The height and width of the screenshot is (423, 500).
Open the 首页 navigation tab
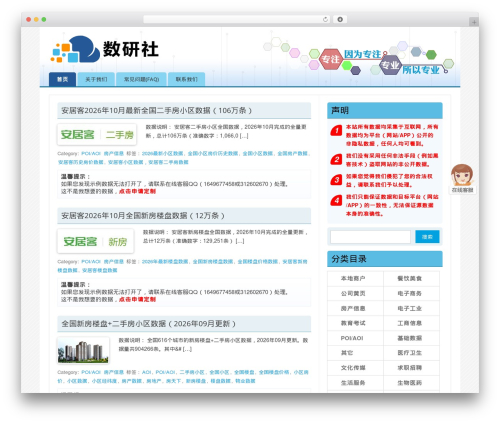62,79
